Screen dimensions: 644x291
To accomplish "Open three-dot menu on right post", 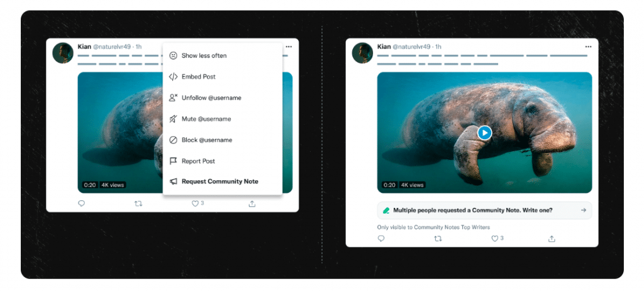I will (588, 47).
